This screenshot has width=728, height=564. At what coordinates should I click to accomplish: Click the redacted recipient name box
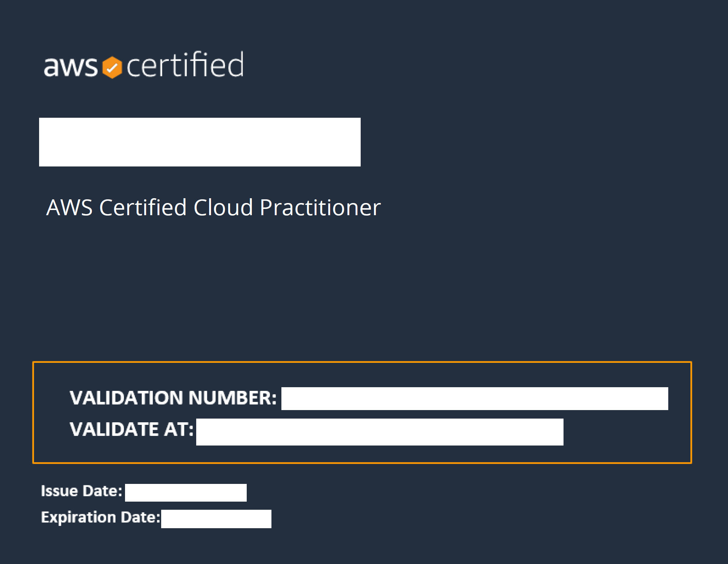(200, 142)
